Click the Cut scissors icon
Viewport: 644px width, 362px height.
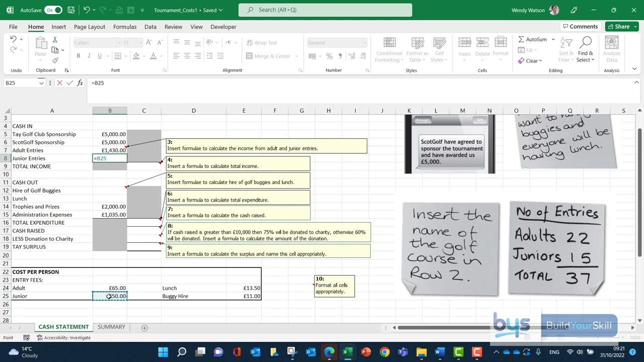click(55, 40)
